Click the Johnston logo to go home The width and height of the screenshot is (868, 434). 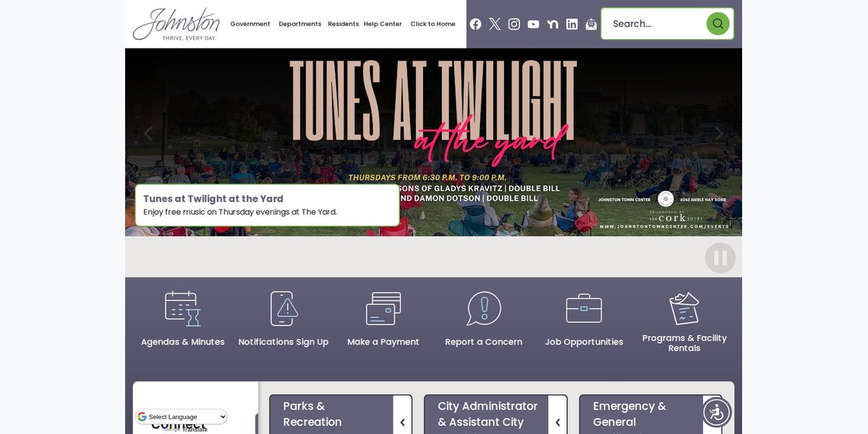176,24
